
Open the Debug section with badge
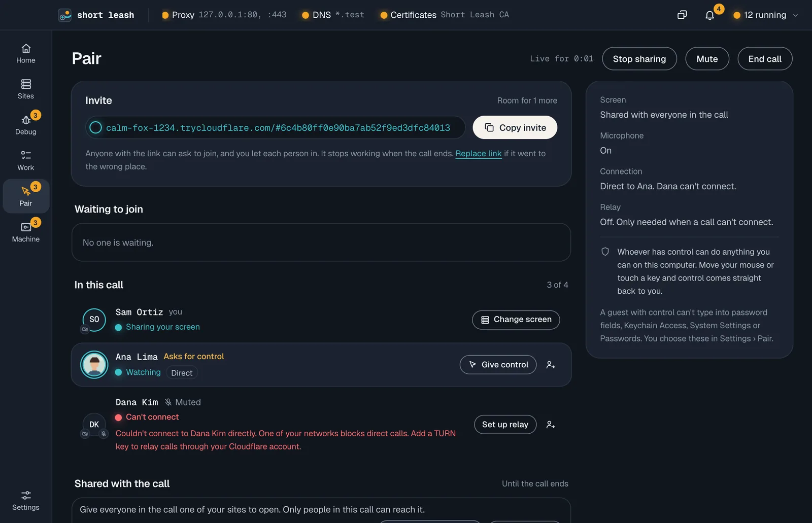[26, 125]
